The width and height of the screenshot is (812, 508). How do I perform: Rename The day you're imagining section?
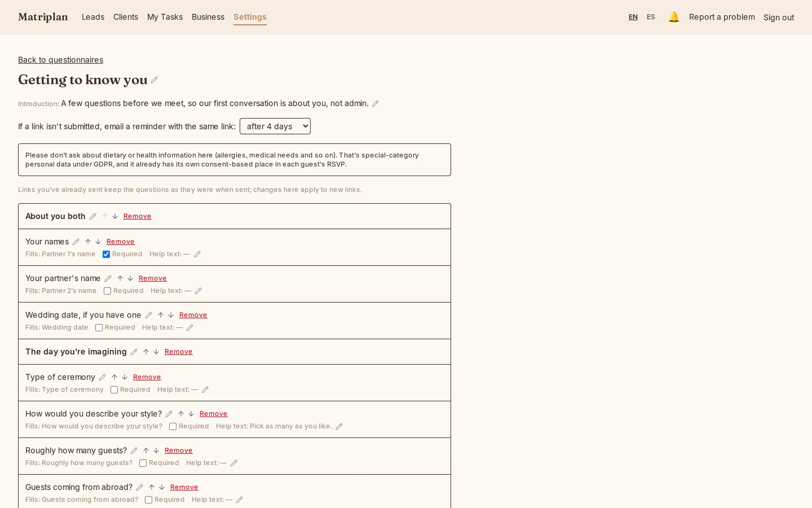click(x=134, y=352)
